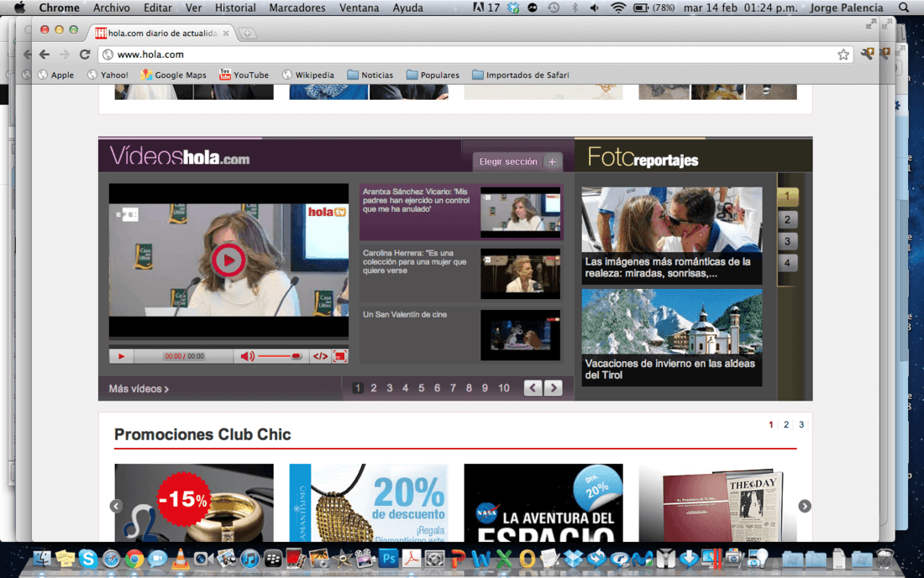Play the main video with the center play button

tap(228, 260)
